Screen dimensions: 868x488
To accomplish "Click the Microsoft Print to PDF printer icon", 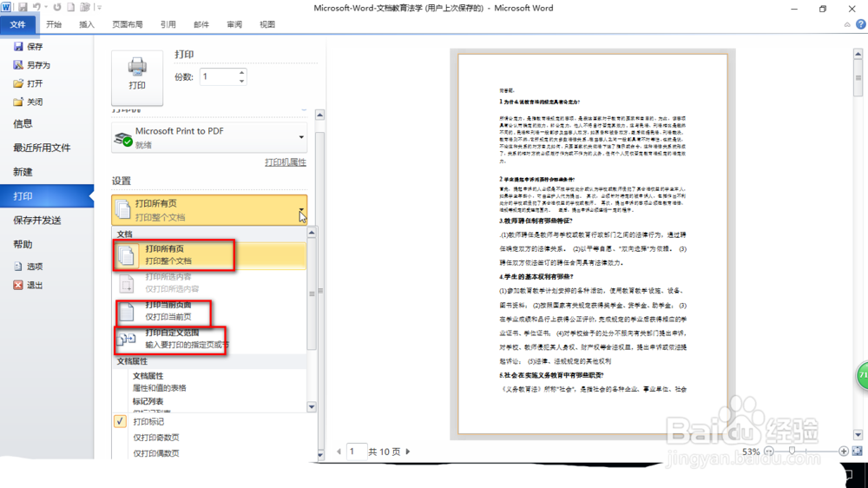I will (x=123, y=138).
